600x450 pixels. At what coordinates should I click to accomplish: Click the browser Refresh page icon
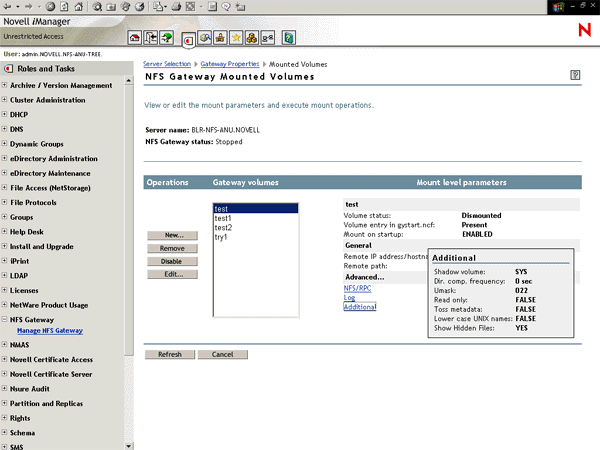tap(64, 7)
